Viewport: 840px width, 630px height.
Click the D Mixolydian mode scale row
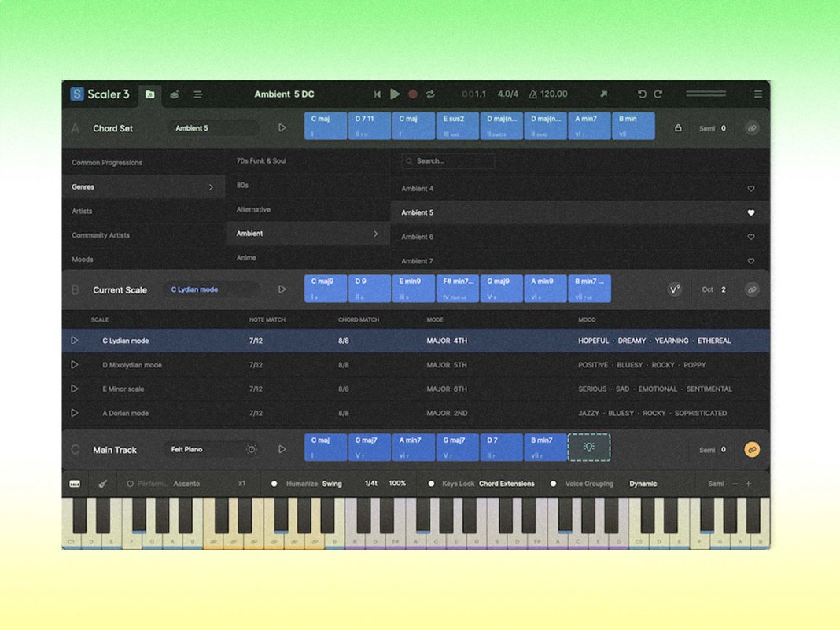(416, 365)
